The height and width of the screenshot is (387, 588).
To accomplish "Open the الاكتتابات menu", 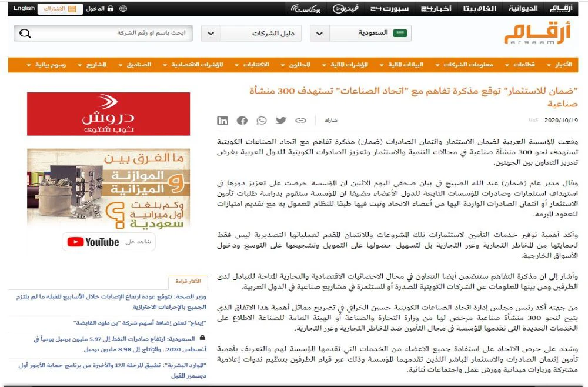I will pos(252,65).
